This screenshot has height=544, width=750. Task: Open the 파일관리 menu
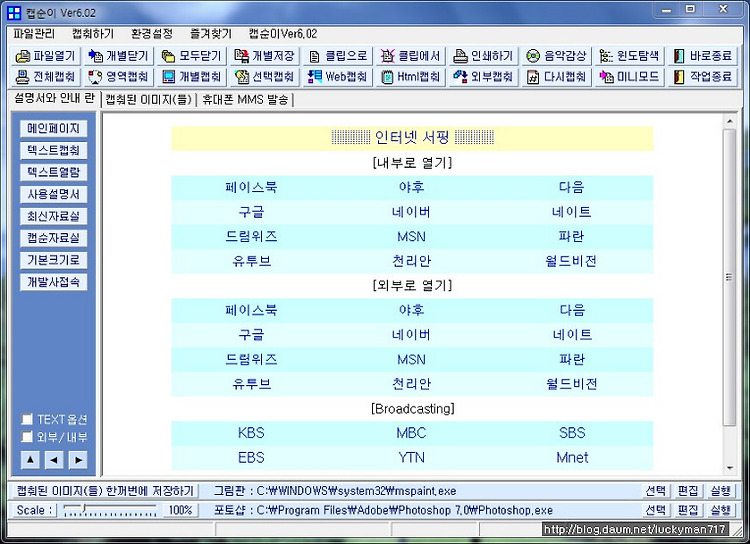tap(34, 34)
